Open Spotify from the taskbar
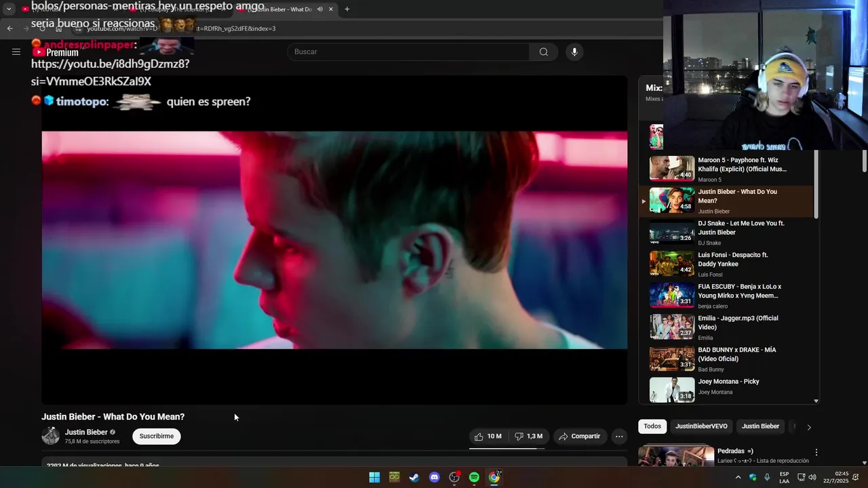The width and height of the screenshot is (868, 488). point(474,477)
